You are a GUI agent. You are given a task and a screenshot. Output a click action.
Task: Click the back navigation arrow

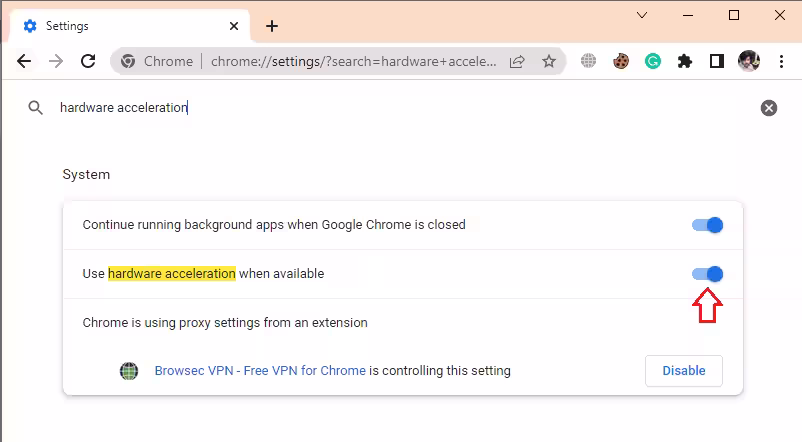click(x=24, y=61)
